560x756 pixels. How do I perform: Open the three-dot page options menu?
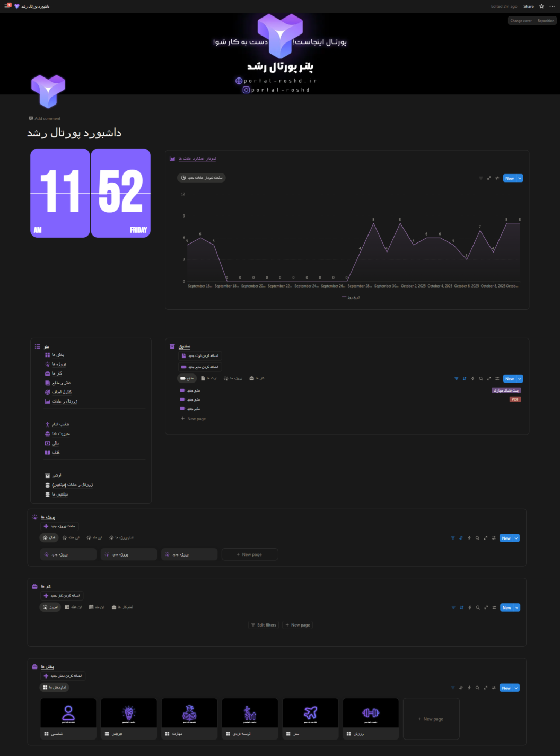tap(552, 6)
